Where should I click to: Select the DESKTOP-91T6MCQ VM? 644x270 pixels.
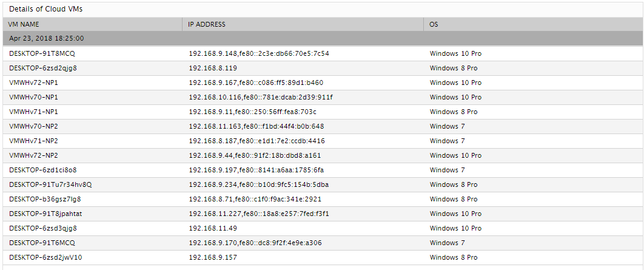point(42,243)
